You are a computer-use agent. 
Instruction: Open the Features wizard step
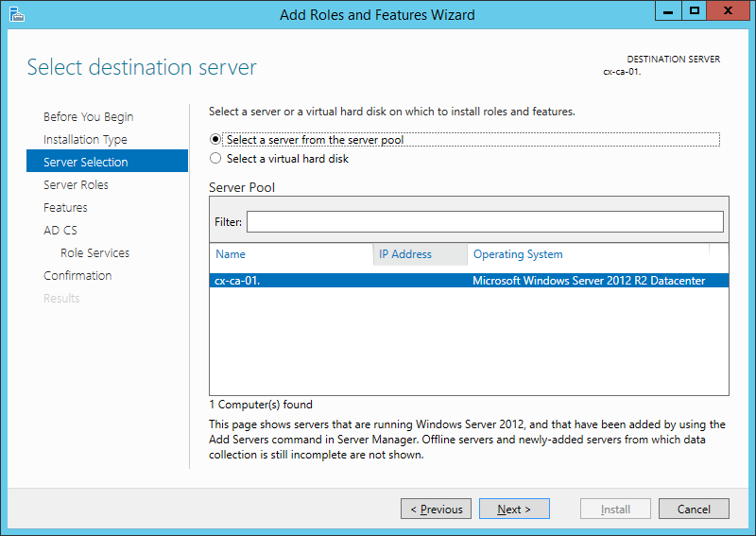65,208
